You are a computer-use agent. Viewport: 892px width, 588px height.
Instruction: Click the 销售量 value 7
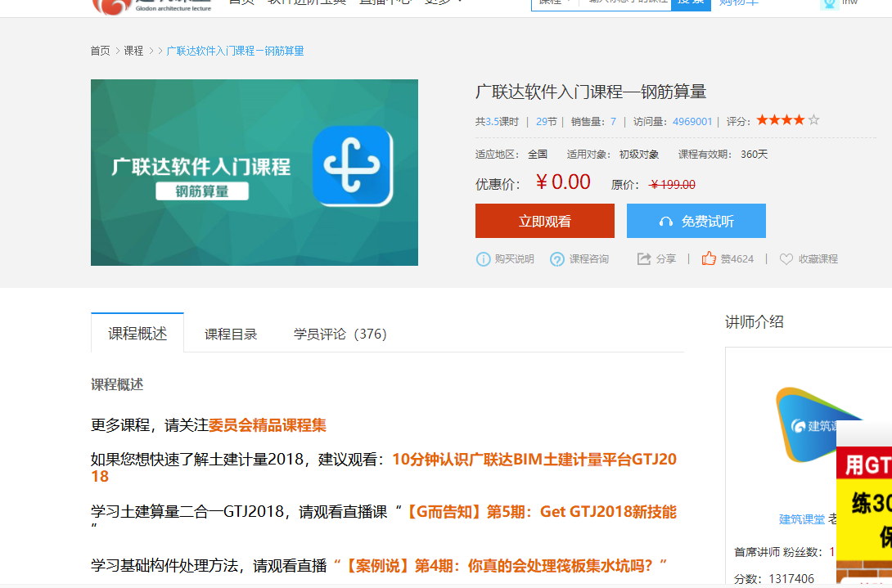pyautogui.click(x=613, y=122)
